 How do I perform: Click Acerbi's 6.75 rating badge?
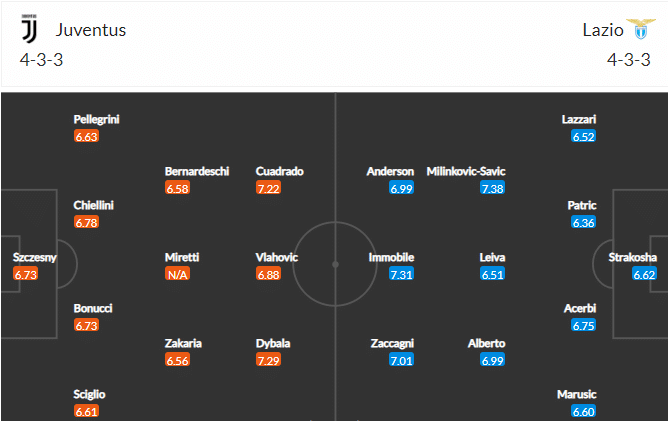click(583, 325)
